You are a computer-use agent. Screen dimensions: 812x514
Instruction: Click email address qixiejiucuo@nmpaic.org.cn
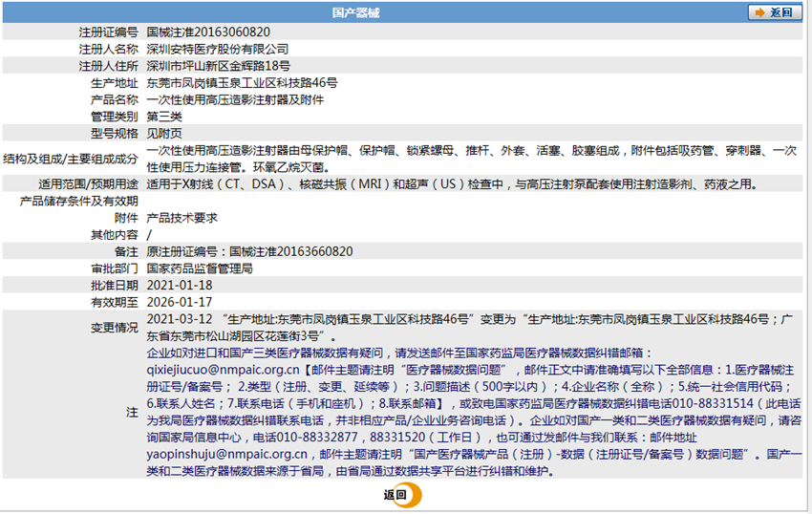click(x=224, y=370)
